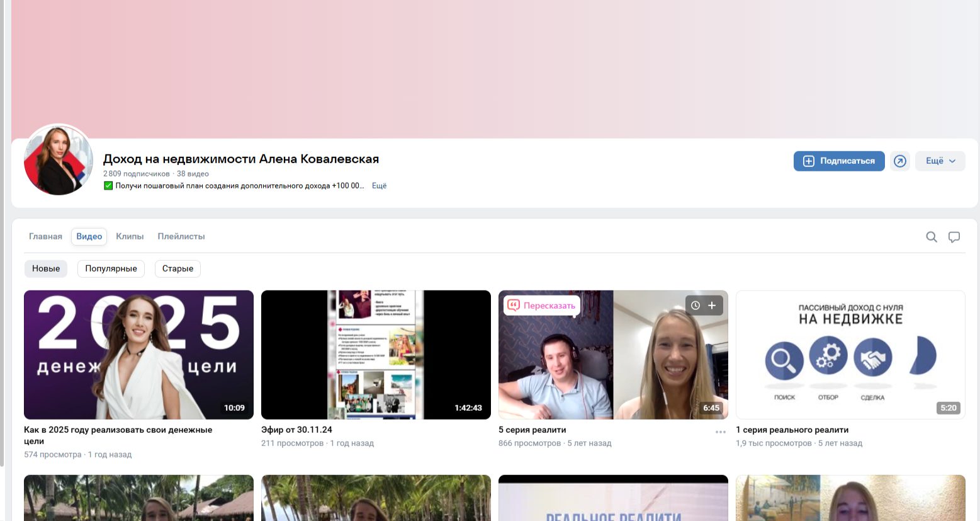Click the 10:09 duration badge
980x521 pixels.
coord(234,408)
